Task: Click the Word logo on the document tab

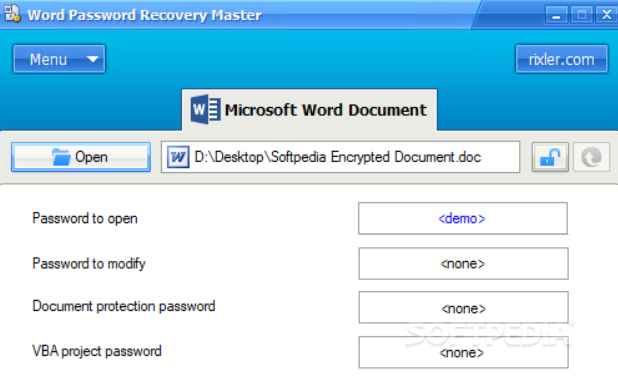Action: point(205,110)
